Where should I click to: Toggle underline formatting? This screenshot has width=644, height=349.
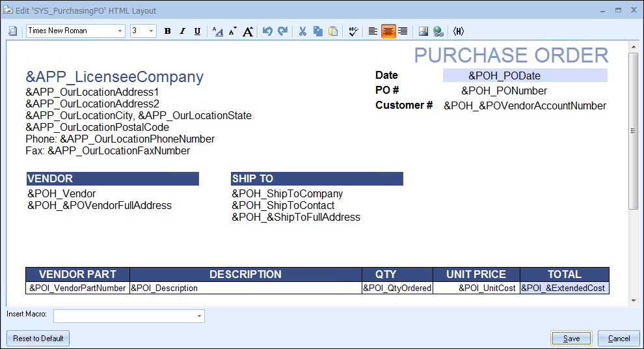(197, 31)
